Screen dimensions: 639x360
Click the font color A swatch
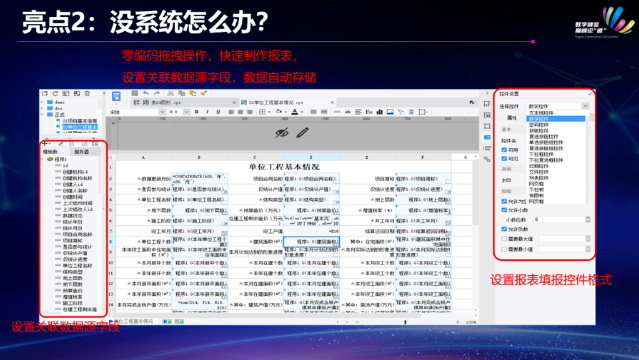click(x=295, y=112)
